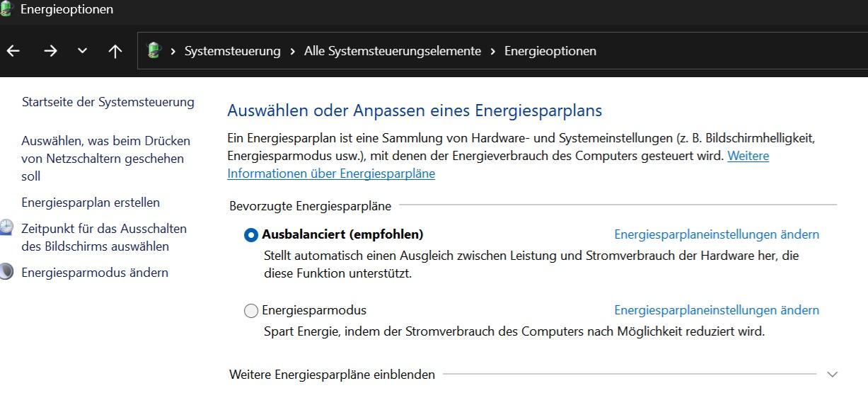
Task: Change settings for Ausbalanciert plan
Action: tap(716, 234)
